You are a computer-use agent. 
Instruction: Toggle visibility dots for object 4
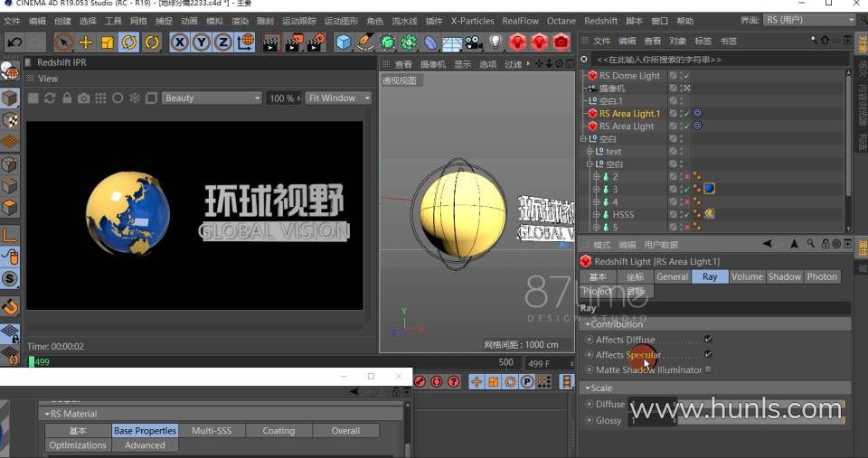click(x=682, y=201)
